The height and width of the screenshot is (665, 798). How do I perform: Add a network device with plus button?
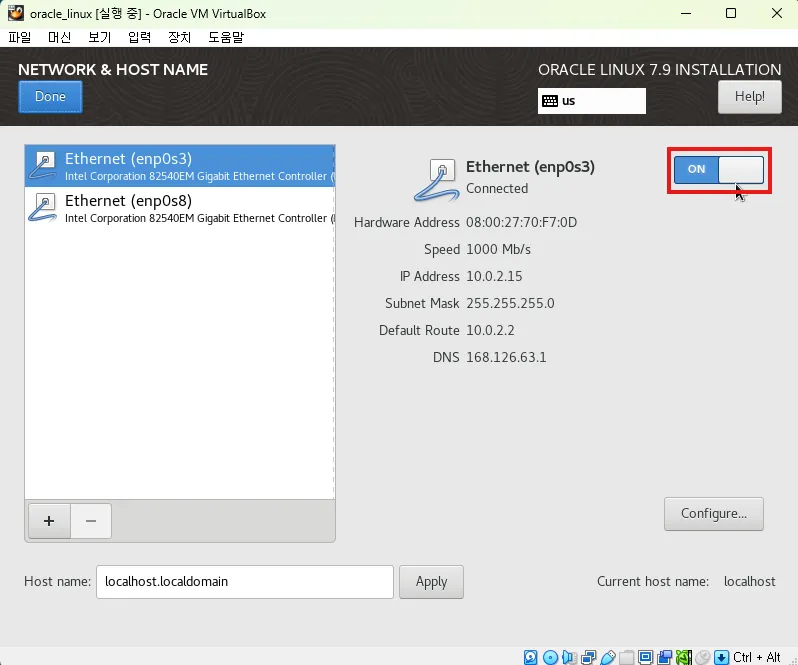(49, 521)
